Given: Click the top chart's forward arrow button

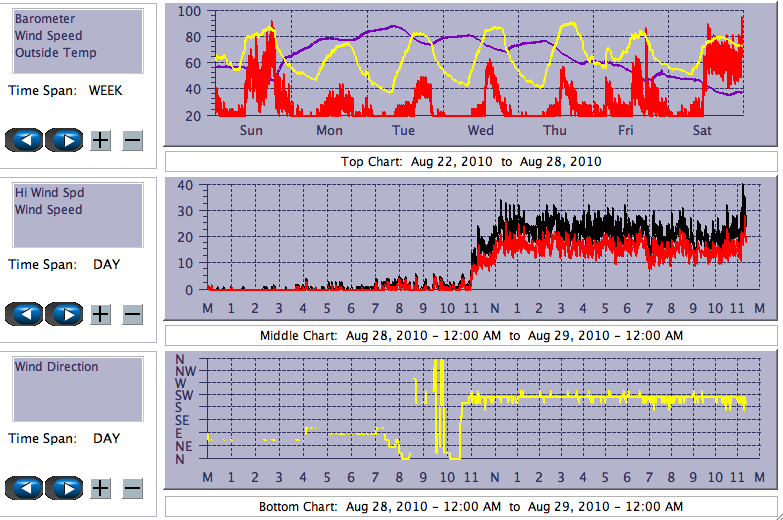Looking at the screenshot, I should (x=64, y=140).
